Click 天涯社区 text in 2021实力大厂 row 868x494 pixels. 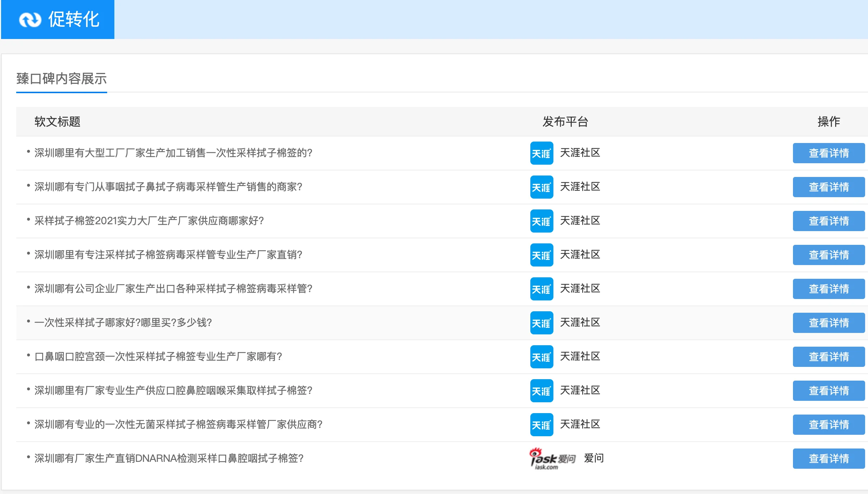tap(580, 221)
